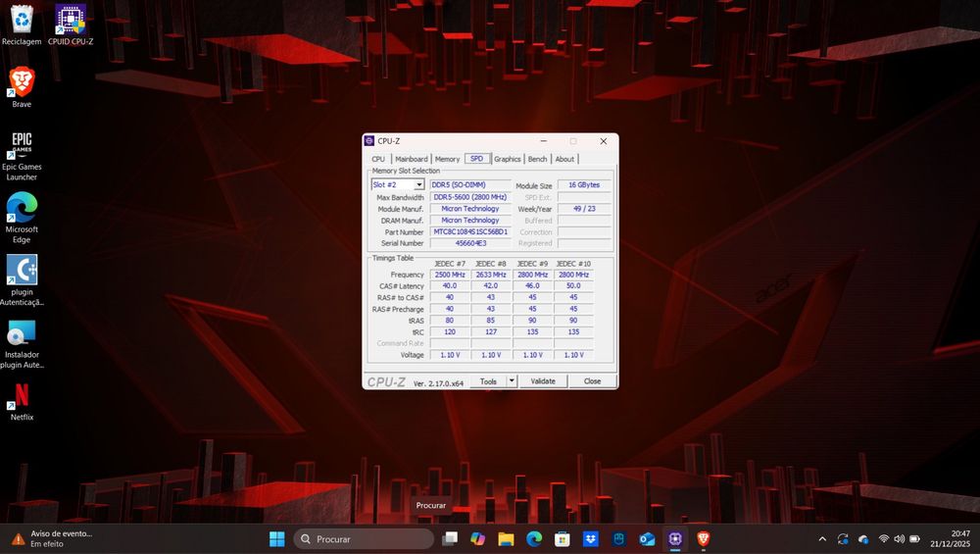The height and width of the screenshot is (554, 980).
Task: Show hidden system tray icons
Action: pyautogui.click(x=822, y=539)
